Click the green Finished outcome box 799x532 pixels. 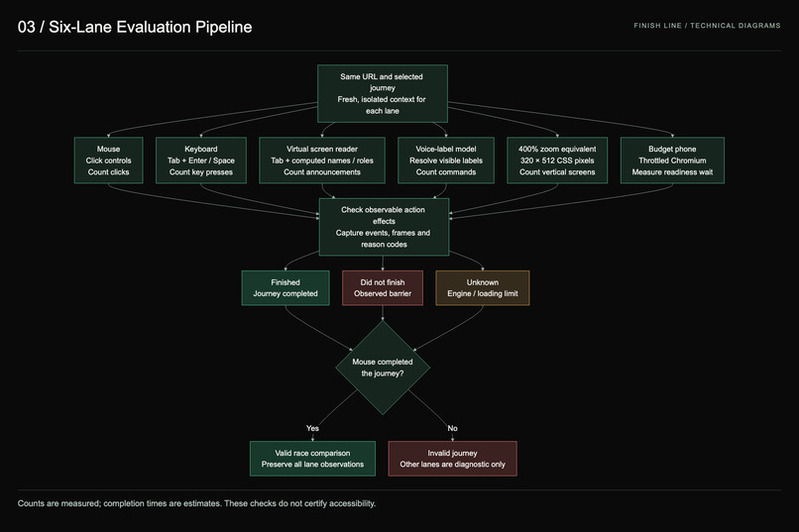click(x=285, y=288)
